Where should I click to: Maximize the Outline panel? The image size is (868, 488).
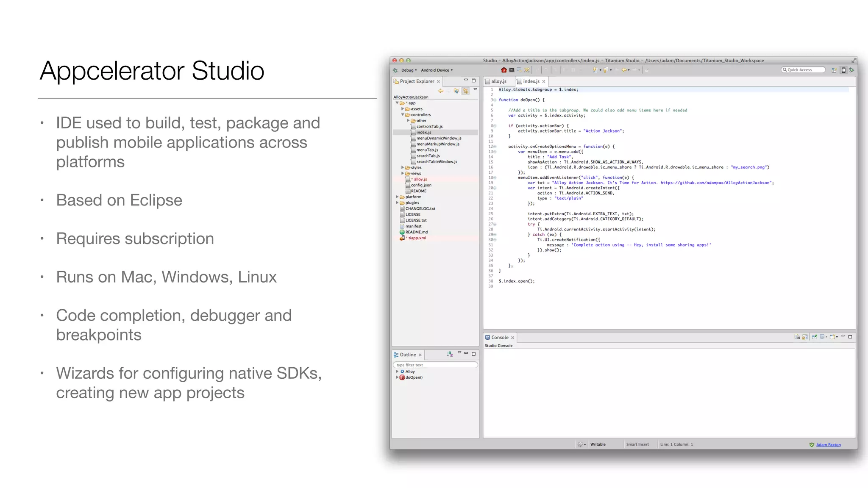pos(474,354)
